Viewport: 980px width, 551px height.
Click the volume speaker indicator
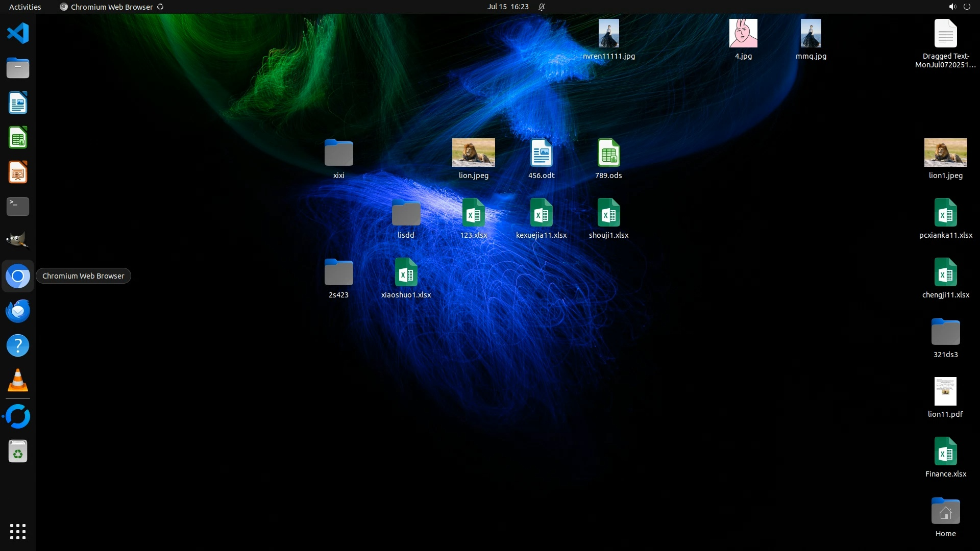(x=952, y=7)
